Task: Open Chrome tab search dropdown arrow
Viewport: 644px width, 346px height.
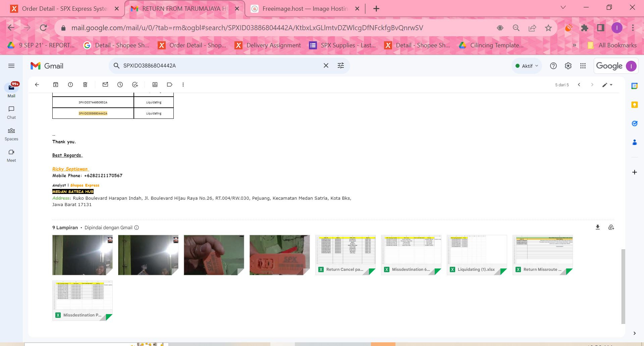Action: [x=563, y=7]
